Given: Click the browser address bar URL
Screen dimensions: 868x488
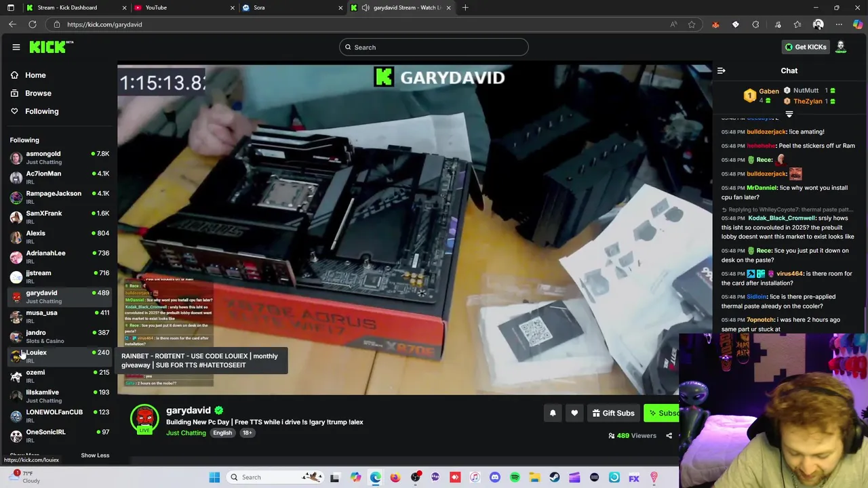Looking at the screenshot, I should 104,24.
